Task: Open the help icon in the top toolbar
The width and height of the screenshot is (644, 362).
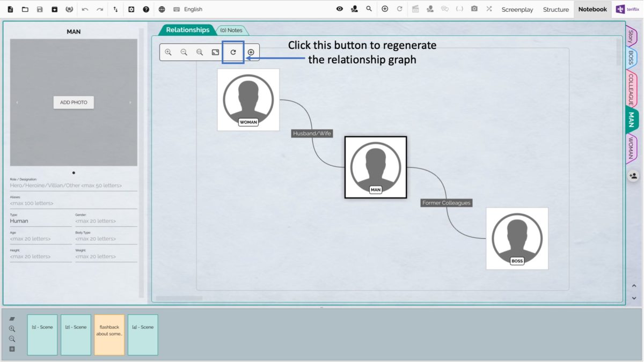Action: [x=145, y=9]
